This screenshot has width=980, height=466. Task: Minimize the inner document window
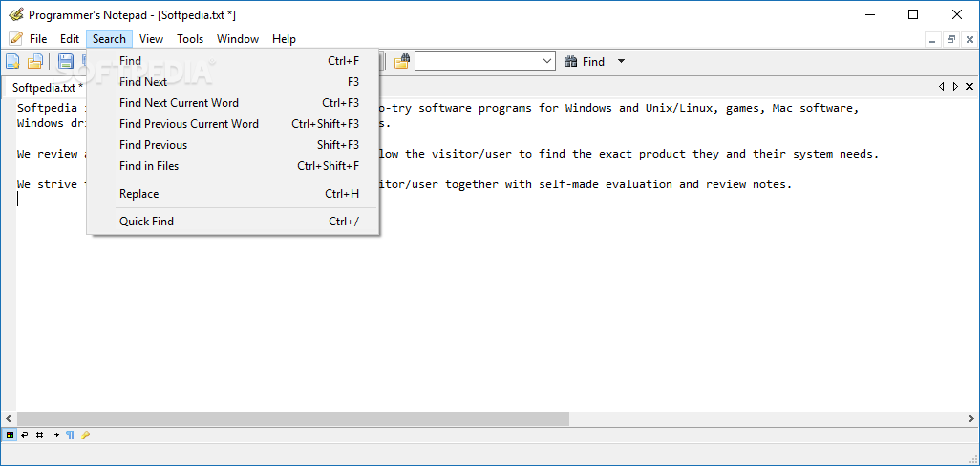933,39
